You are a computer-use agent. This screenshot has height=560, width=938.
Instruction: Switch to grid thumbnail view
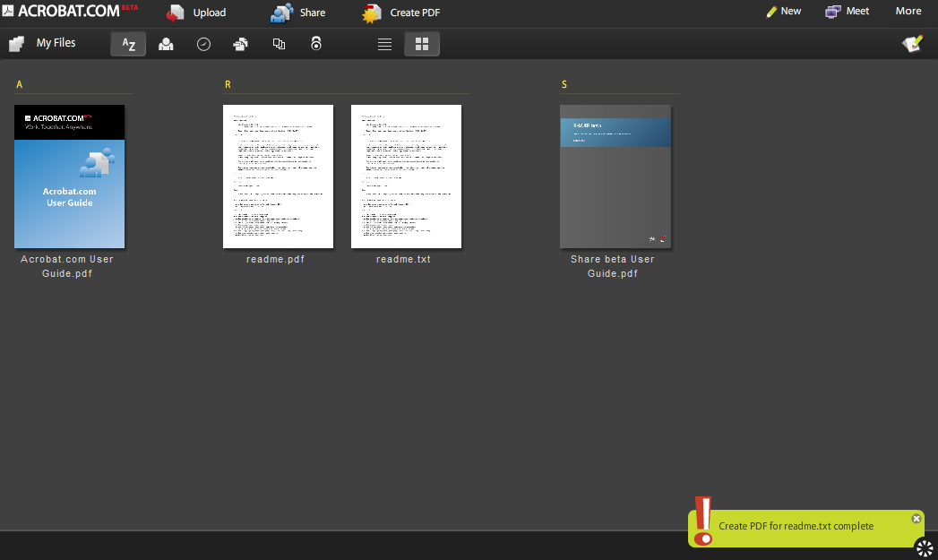[422, 44]
